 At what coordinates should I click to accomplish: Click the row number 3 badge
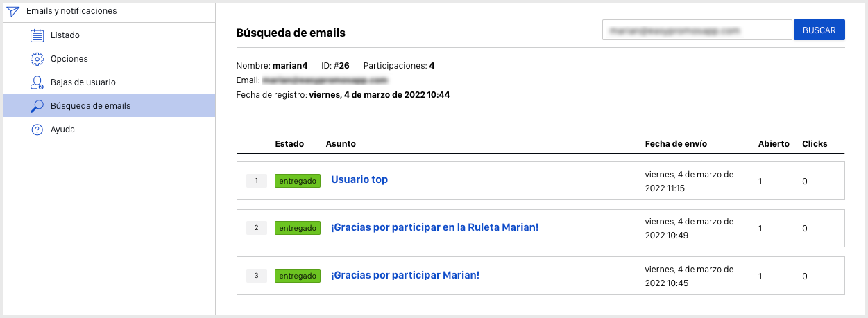pos(256,276)
